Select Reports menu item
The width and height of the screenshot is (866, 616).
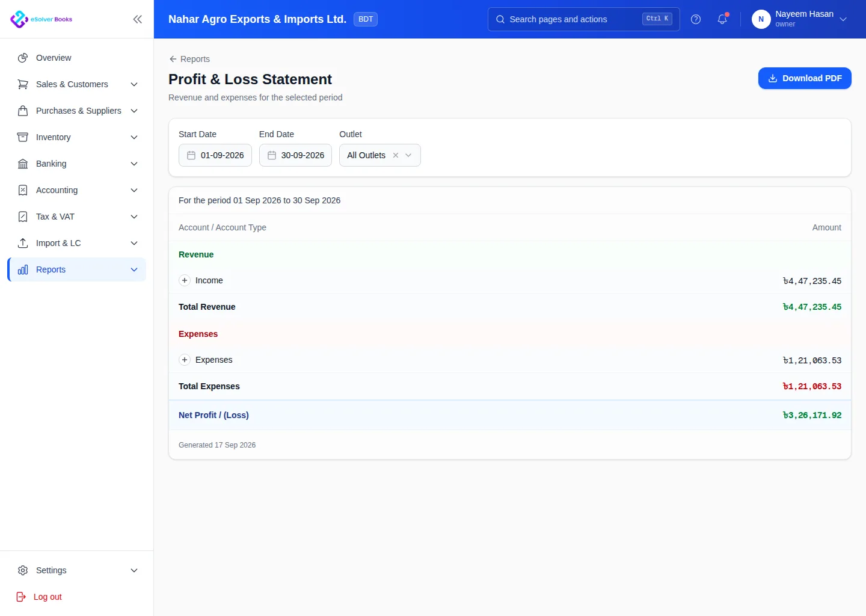pos(77,269)
